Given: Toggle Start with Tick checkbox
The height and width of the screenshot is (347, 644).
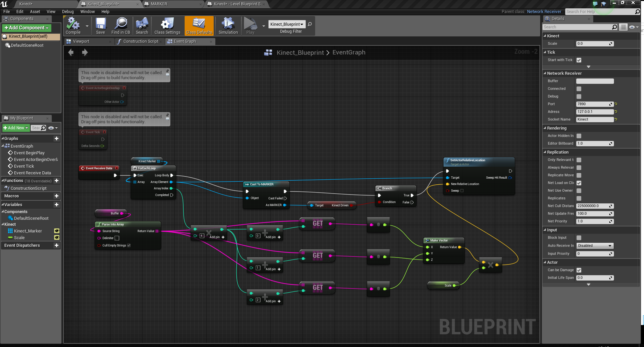Looking at the screenshot, I should tap(579, 60).
